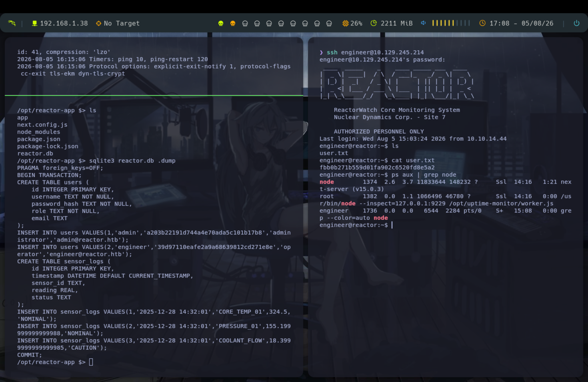The height and width of the screenshot is (382, 588).
Task: Click the 'PRESSURE_01' sensor value
Action: 238,326
